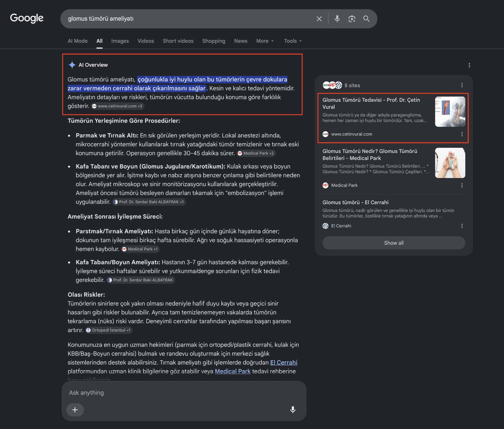Open Glomus tümörü - El Cerrahi result

[355, 202]
